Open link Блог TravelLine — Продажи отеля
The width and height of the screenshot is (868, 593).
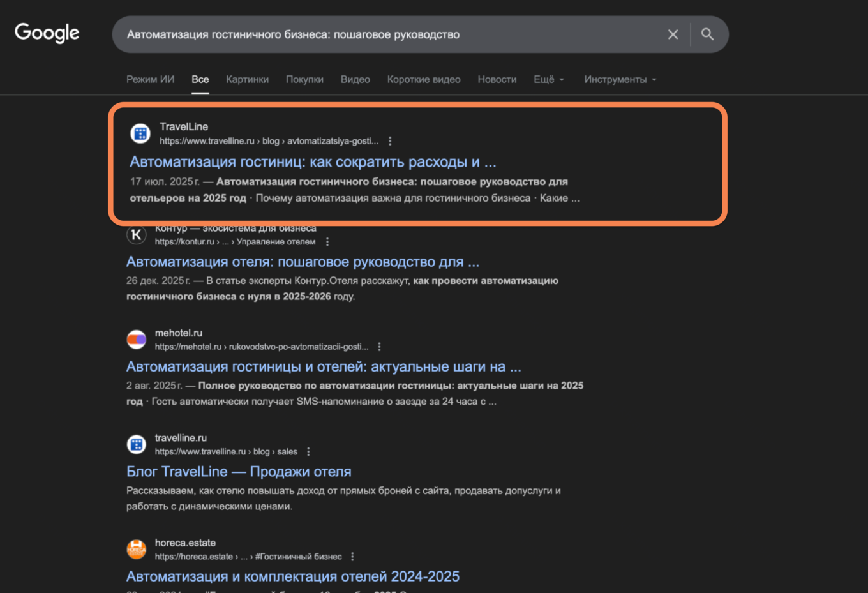point(239,472)
